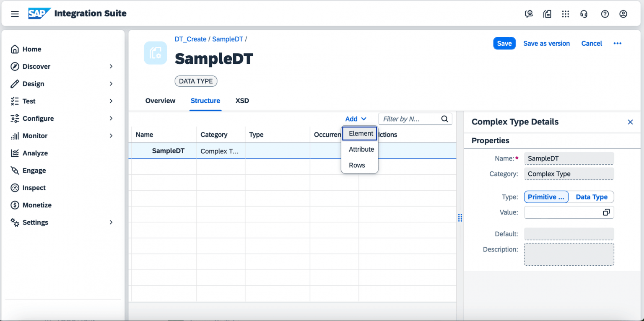This screenshot has width=644, height=321.
Task: Open the in-app chat feedback icon
Action: (529, 14)
